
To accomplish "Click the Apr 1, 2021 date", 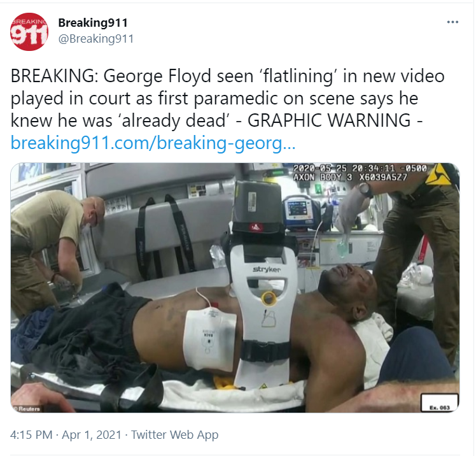I will (x=92, y=435).
